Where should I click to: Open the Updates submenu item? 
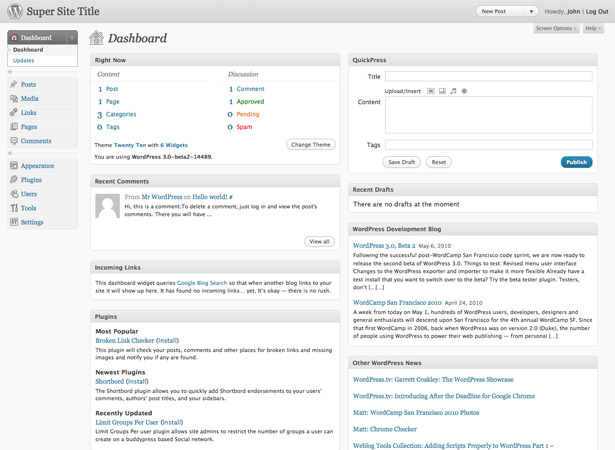[24, 60]
